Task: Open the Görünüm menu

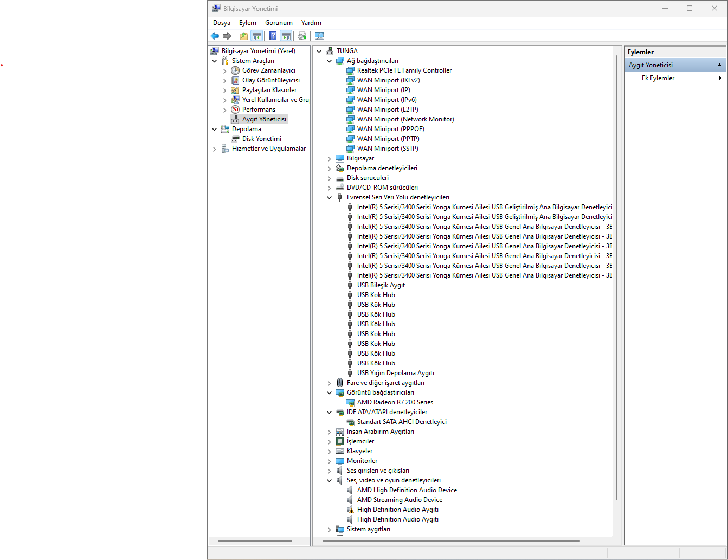Action: pos(279,23)
